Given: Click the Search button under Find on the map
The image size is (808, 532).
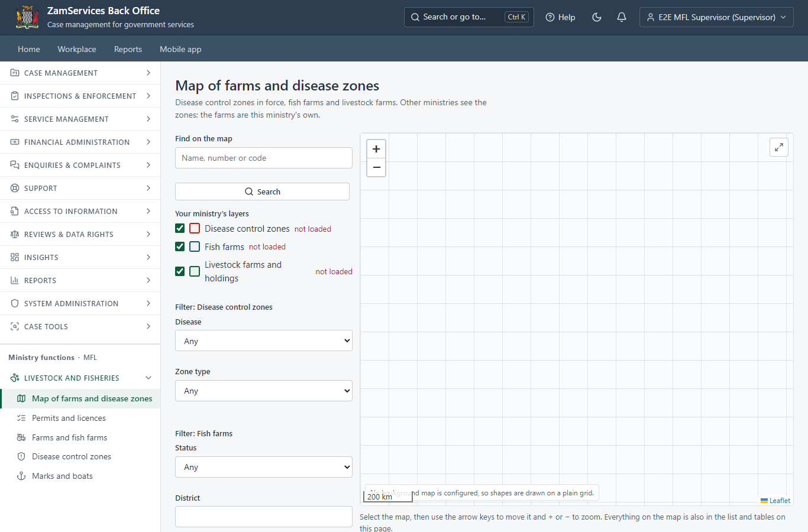Looking at the screenshot, I should [x=262, y=192].
